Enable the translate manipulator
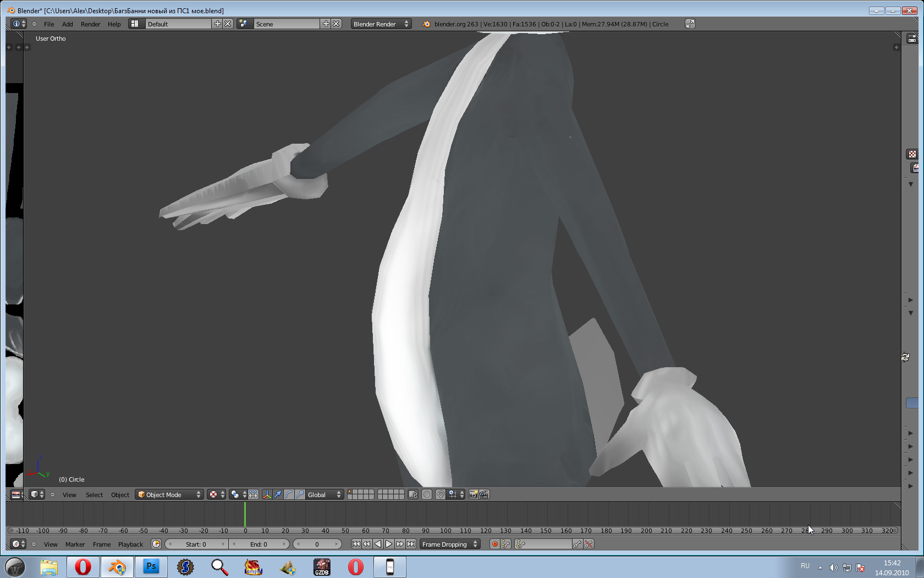924x578 pixels. [x=278, y=494]
